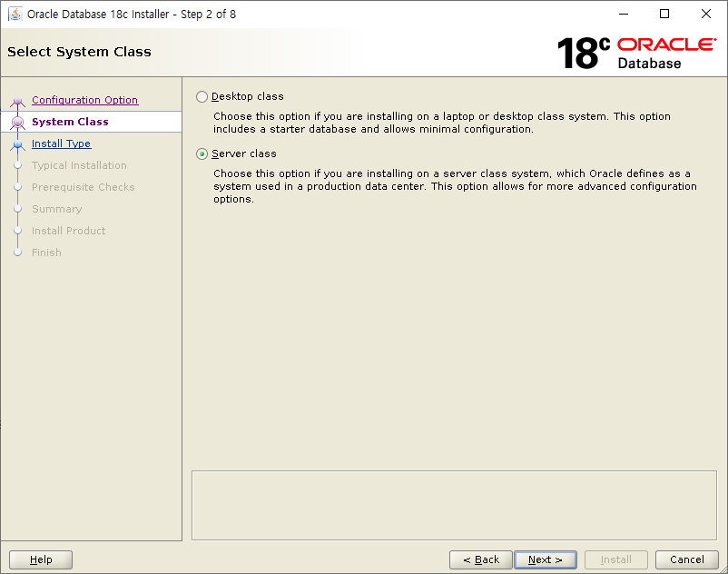Click the System Class step node icon
728x574 pixels.
pyautogui.click(x=17, y=123)
